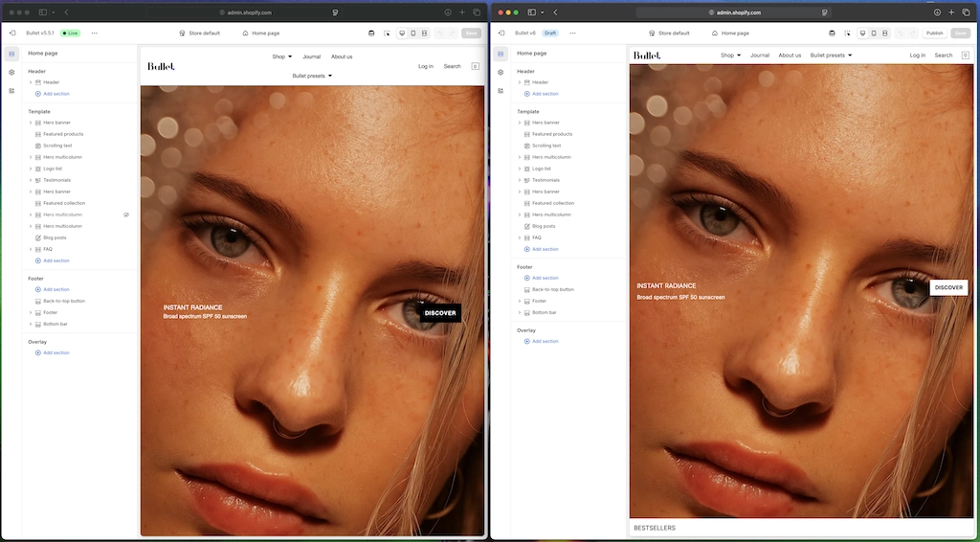Expand Header section in left window sidebar
Image resolution: width=980 pixels, height=542 pixels.
pos(30,82)
